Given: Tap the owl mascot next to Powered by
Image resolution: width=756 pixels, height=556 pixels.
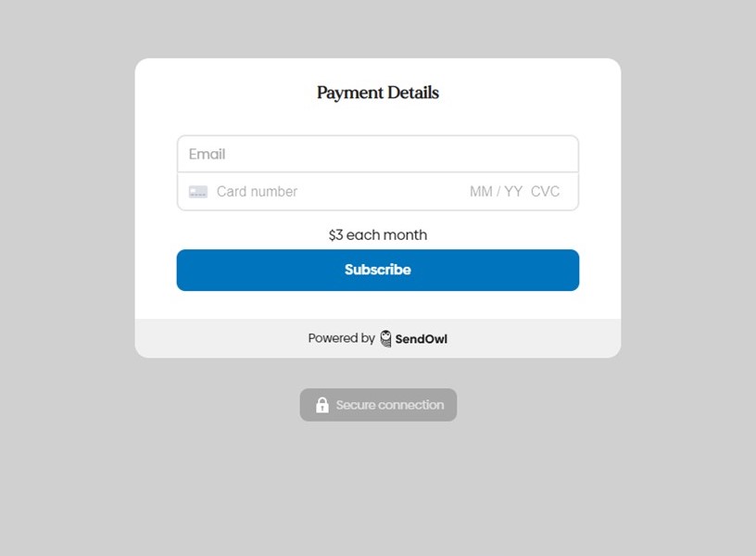Looking at the screenshot, I should pos(384,338).
